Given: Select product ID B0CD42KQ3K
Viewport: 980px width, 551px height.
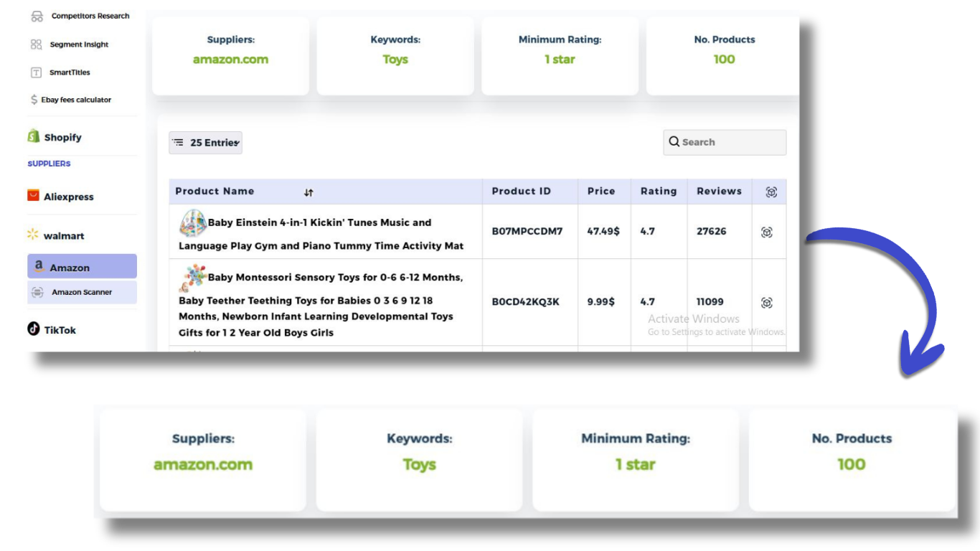Looking at the screenshot, I should tap(525, 302).
